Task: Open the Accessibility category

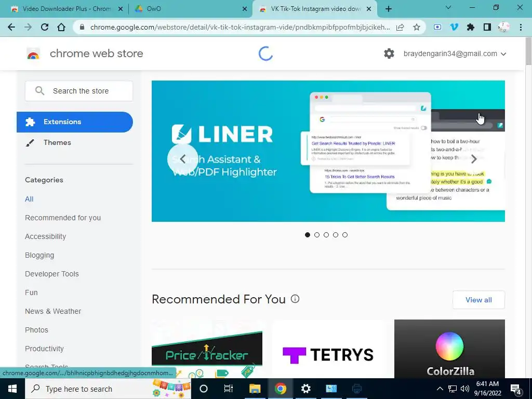Action: click(46, 236)
